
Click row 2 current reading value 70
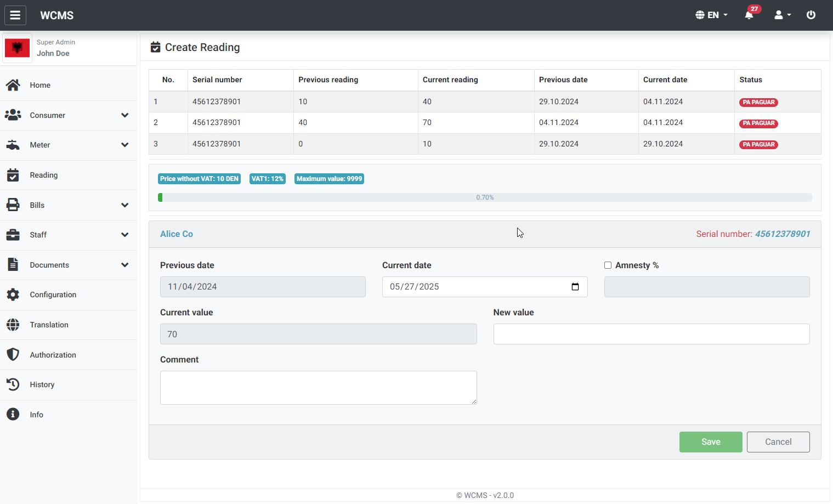click(x=427, y=122)
